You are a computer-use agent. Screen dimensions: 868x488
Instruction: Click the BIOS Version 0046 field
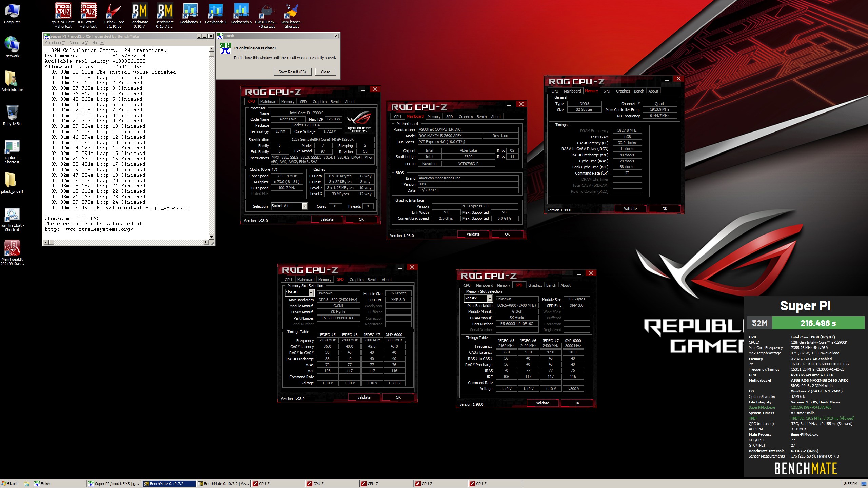468,184
